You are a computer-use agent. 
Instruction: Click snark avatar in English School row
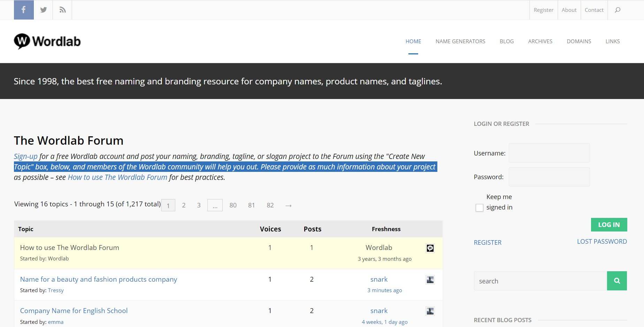(430, 311)
